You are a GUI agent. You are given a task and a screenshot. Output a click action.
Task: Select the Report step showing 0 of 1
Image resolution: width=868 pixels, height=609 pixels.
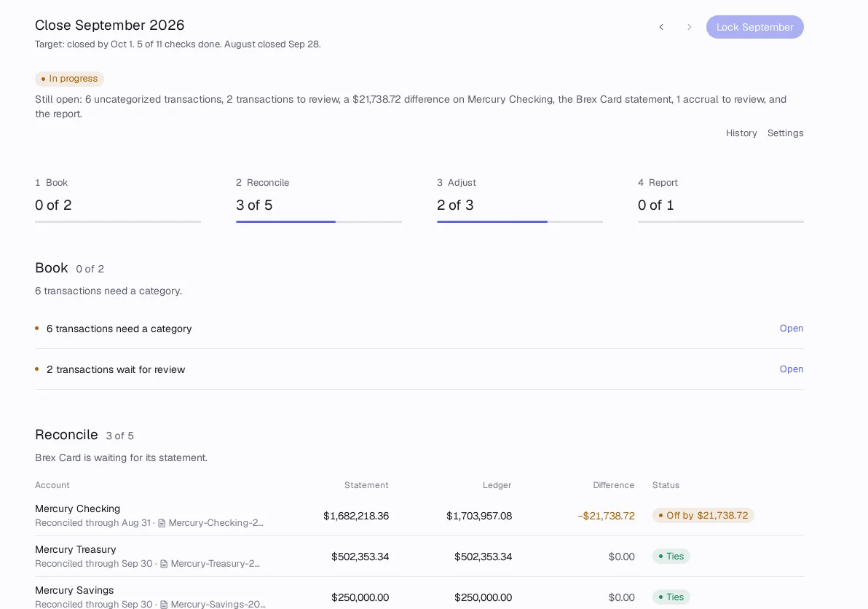click(x=720, y=200)
